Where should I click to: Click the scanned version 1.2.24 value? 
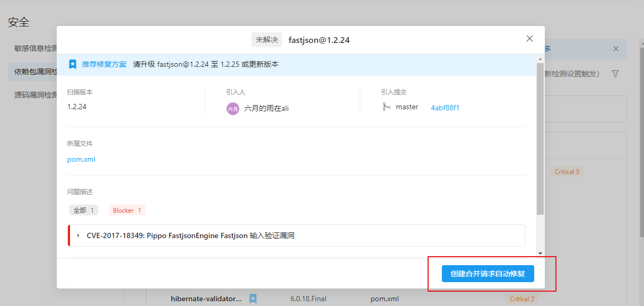coord(77,107)
